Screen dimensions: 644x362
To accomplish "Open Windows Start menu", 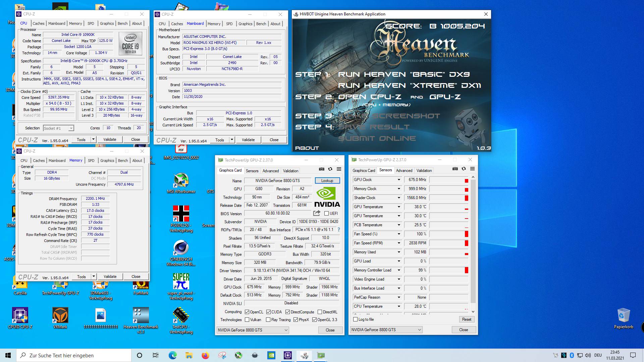I will pyautogui.click(x=8, y=355).
